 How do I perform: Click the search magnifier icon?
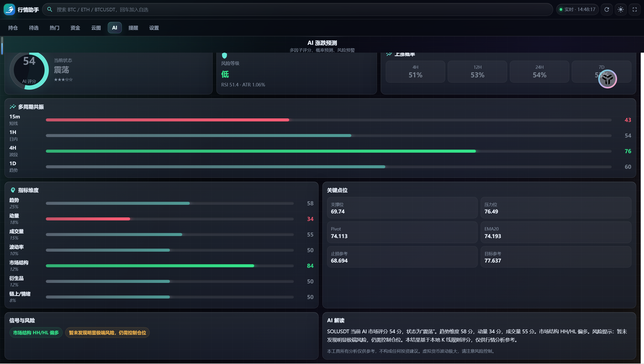(50, 10)
